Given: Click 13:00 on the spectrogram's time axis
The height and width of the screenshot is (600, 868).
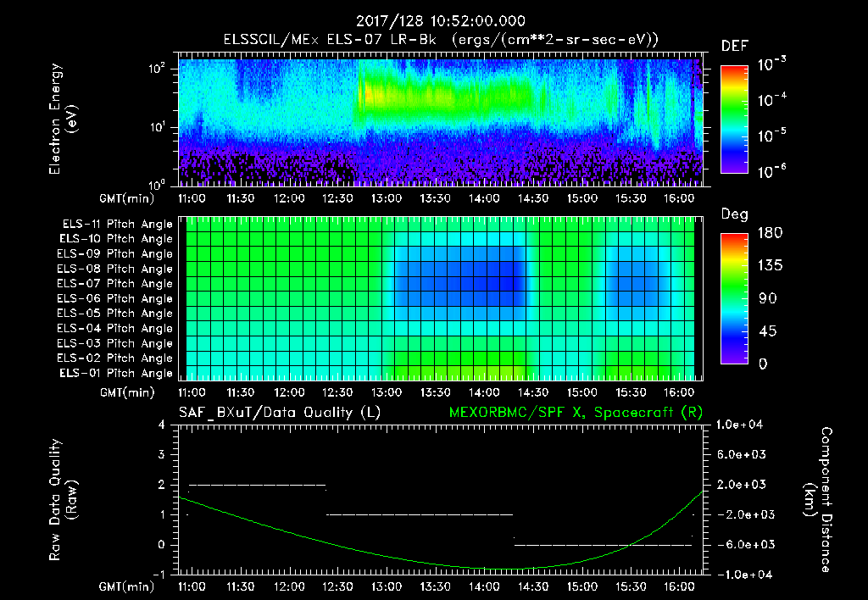Looking at the screenshot, I should click(x=387, y=198).
